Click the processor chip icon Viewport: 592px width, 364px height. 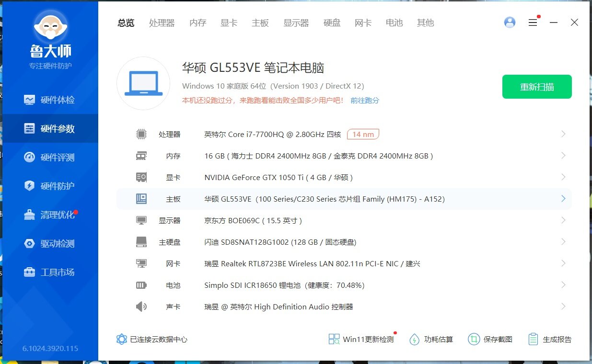tap(141, 134)
